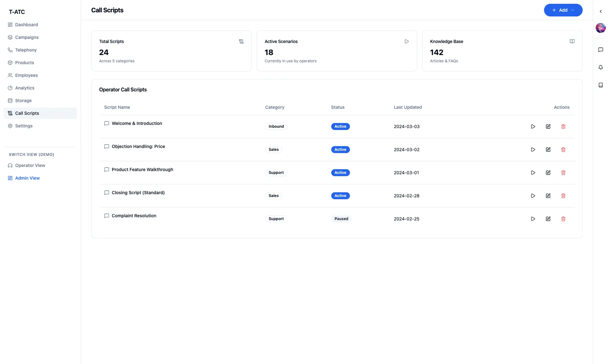Expand the Operator Call Scripts section
608x364 pixels.
pyautogui.click(x=123, y=89)
